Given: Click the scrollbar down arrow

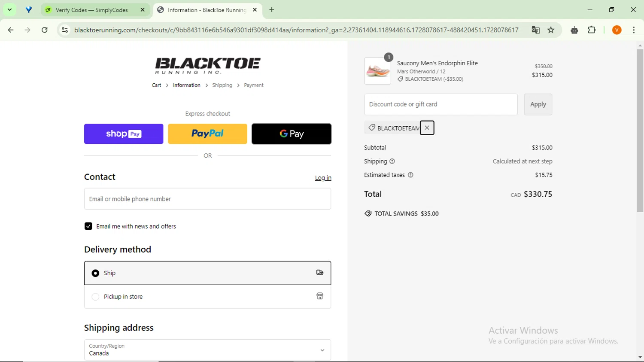Looking at the screenshot, I should coord(640,357).
